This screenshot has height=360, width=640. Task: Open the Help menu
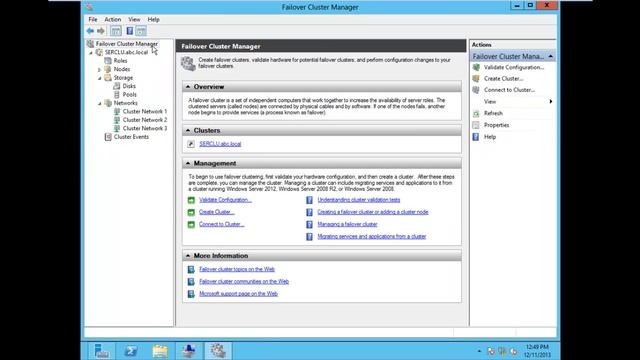pyautogui.click(x=153, y=20)
